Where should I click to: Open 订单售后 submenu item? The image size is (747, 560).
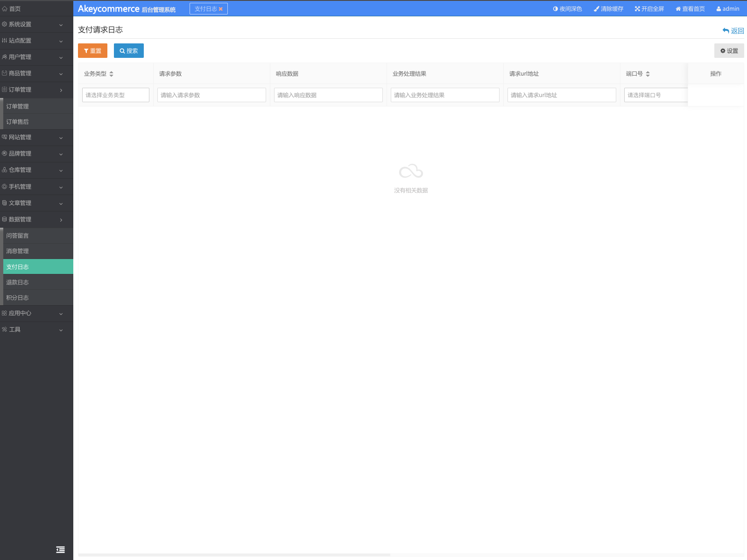(38, 122)
